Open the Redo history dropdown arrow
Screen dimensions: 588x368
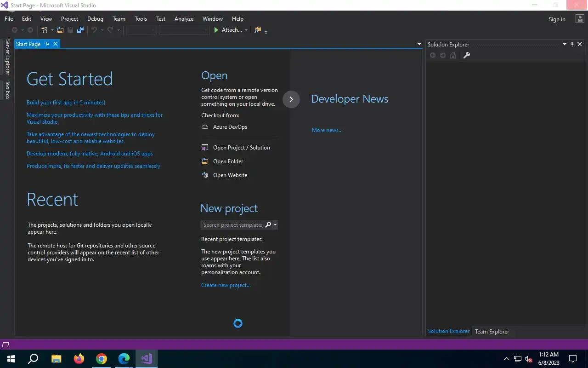(x=118, y=30)
